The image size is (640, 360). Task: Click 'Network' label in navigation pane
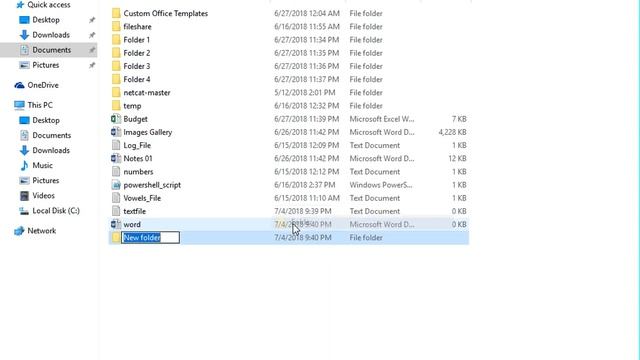[x=42, y=231]
